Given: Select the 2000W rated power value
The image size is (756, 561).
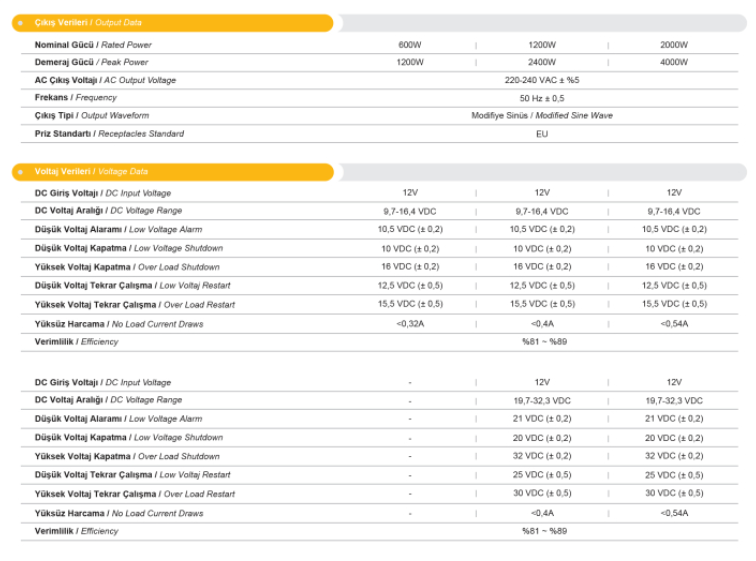Looking at the screenshot, I should click(x=673, y=45).
